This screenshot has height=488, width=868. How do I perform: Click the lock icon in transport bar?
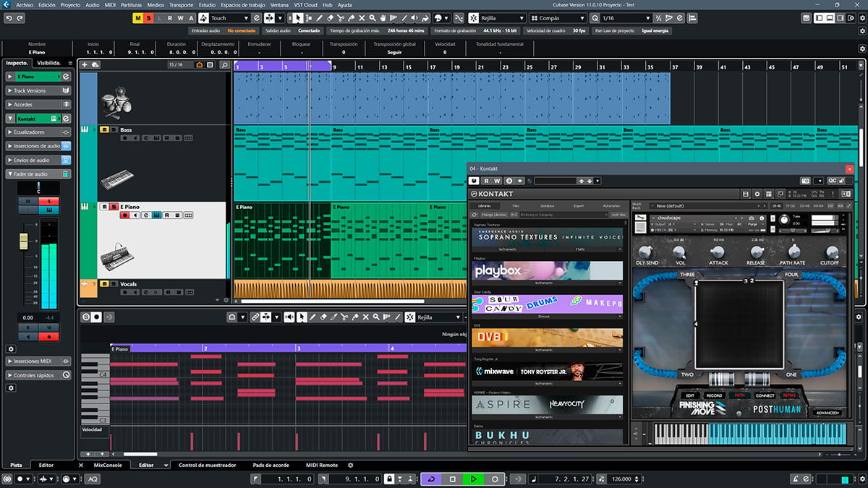tap(389, 479)
